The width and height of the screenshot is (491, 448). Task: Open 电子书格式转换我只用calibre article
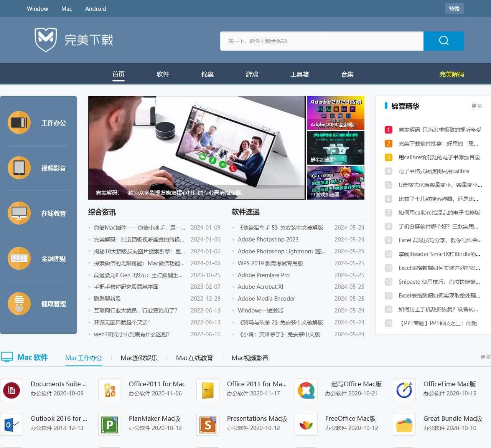coord(434,171)
